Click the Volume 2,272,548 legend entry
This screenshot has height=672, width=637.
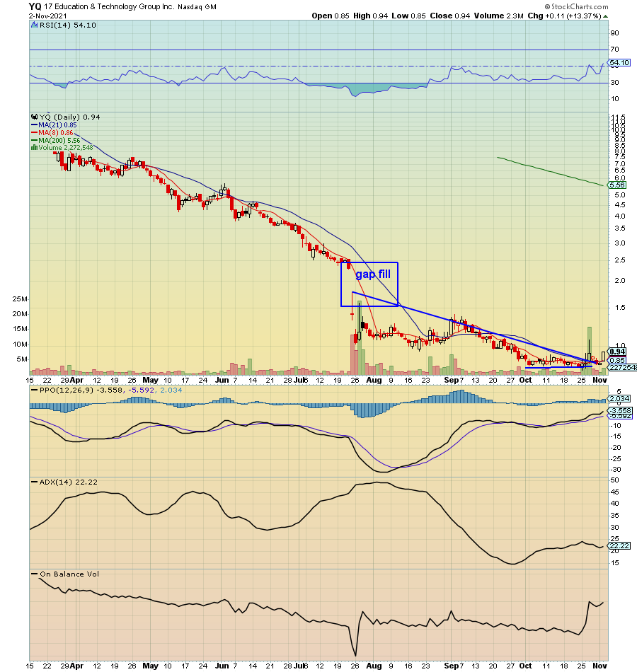tap(66, 147)
